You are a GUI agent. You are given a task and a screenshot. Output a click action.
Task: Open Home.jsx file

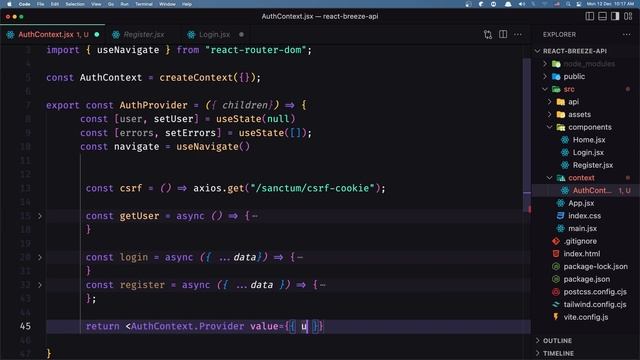point(589,140)
